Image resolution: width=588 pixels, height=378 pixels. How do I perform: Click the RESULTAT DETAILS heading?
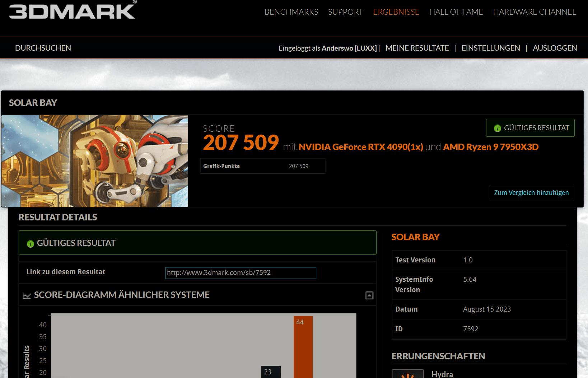[x=58, y=217]
